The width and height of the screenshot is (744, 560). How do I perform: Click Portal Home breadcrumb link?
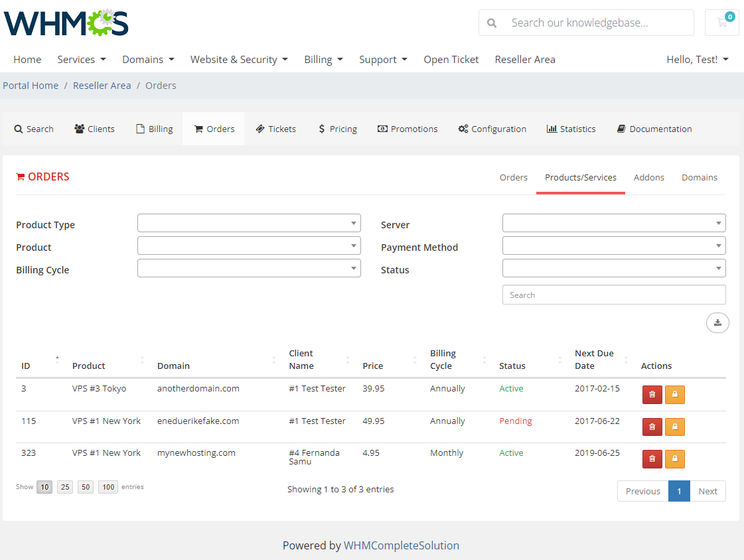pos(31,86)
